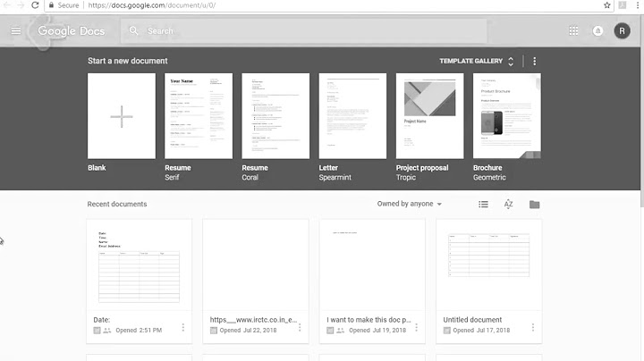
Task: Open more options for 'I want to make' doc
Action: [x=417, y=327]
